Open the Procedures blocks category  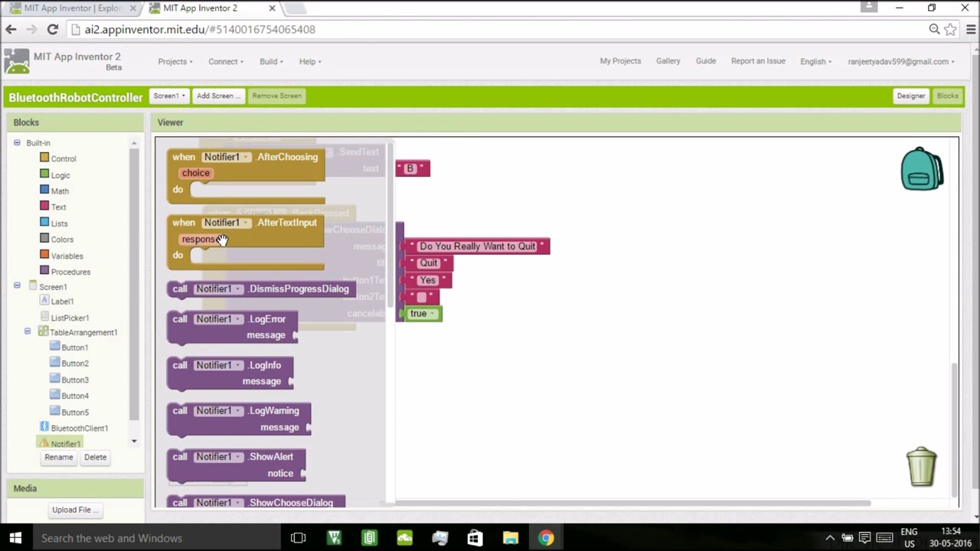click(x=70, y=272)
